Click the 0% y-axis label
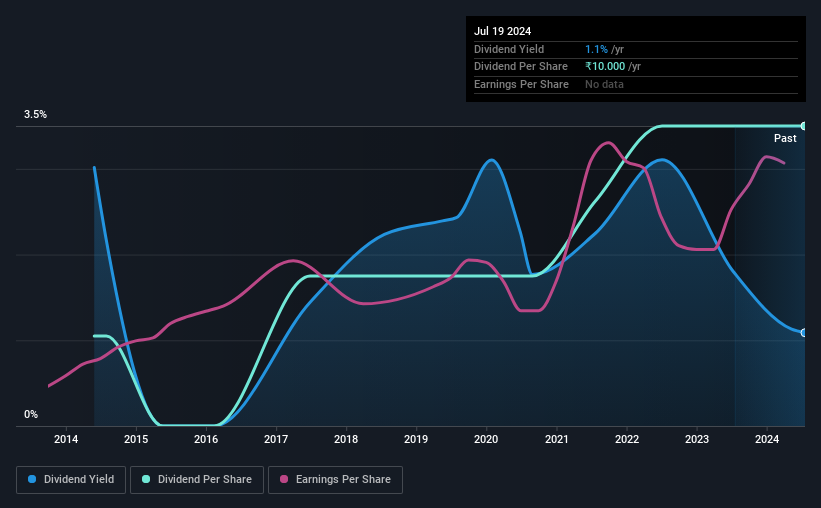 tap(31, 414)
